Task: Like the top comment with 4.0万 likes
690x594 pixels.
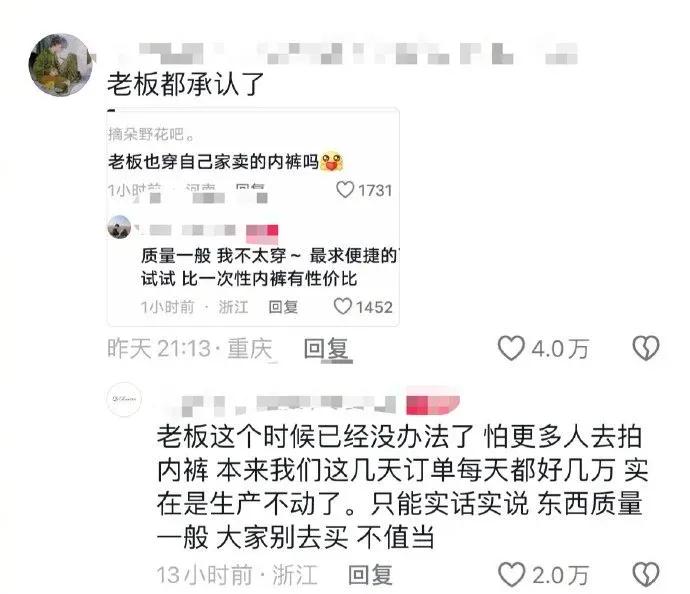Action: coord(511,348)
